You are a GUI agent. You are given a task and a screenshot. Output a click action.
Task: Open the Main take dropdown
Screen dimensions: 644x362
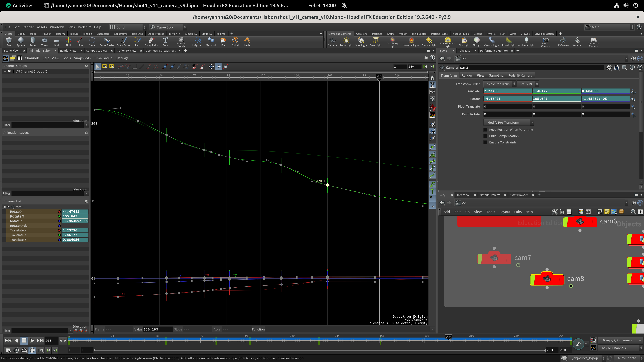coord(609,27)
